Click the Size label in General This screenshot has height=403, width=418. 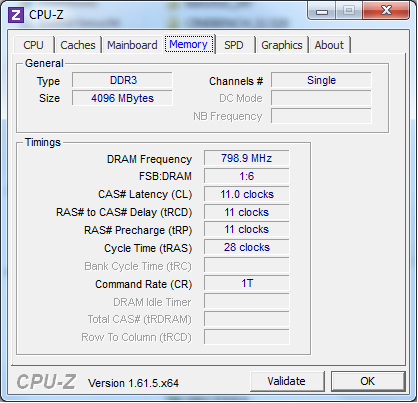[x=49, y=98]
